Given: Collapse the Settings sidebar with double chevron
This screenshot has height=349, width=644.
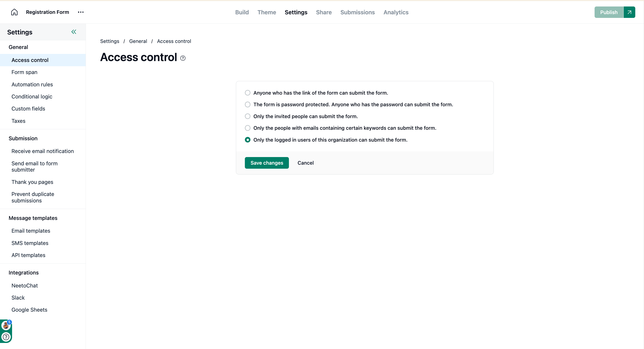Looking at the screenshot, I should pos(74,32).
